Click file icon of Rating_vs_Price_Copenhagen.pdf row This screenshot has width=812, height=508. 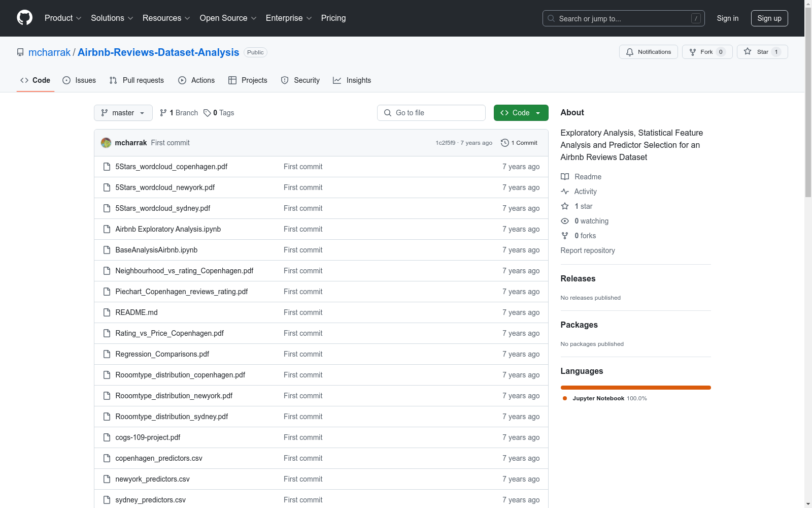point(107,333)
